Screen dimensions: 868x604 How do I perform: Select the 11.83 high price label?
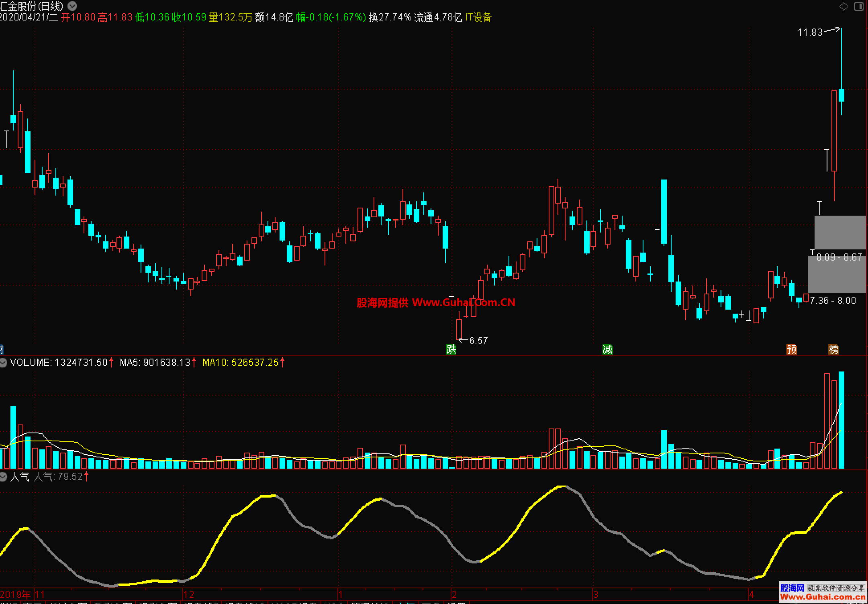[810, 32]
